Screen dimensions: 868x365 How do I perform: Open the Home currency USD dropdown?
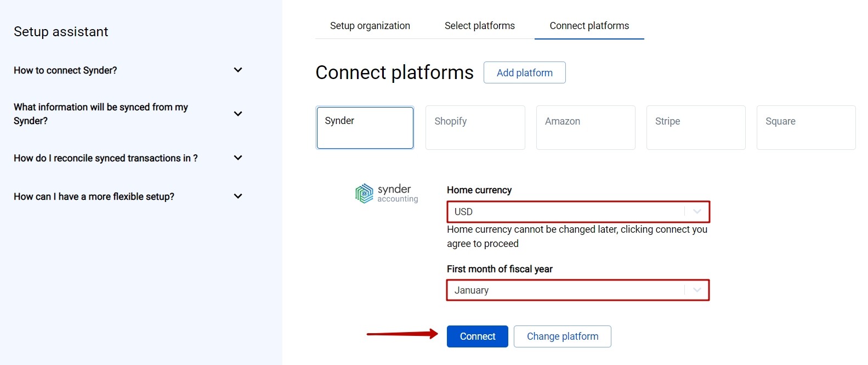point(578,212)
